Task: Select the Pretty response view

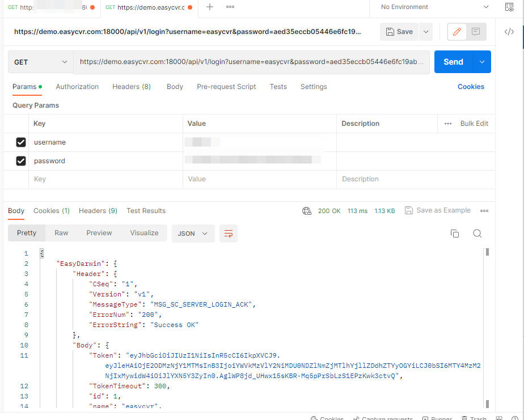Action: point(27,233)
